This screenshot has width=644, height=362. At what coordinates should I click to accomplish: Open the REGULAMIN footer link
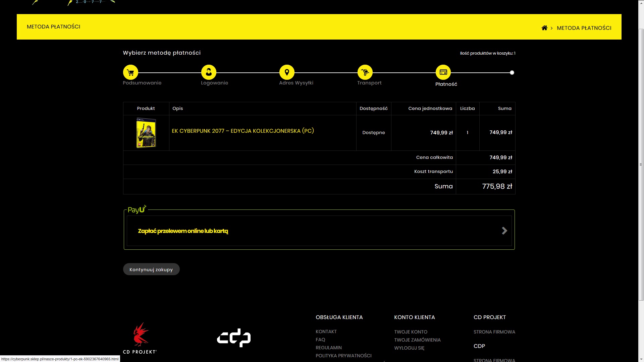click(329, 348)
